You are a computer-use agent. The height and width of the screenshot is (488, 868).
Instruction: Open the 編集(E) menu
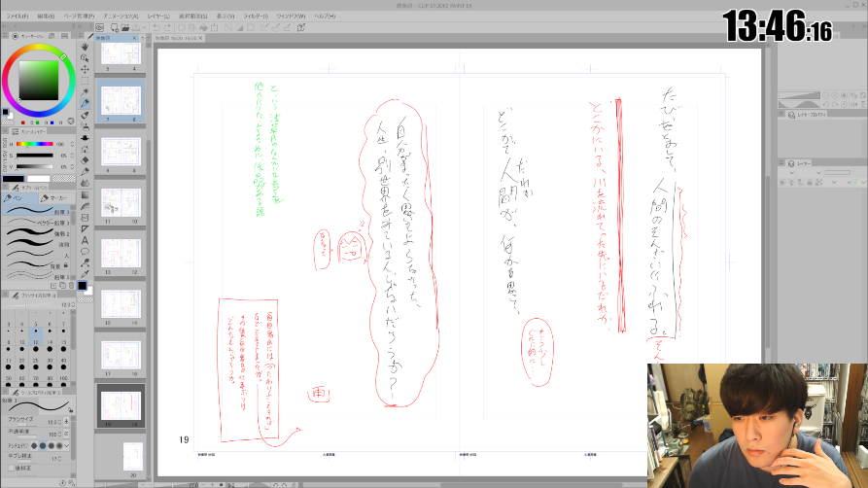tap(46, 17)
